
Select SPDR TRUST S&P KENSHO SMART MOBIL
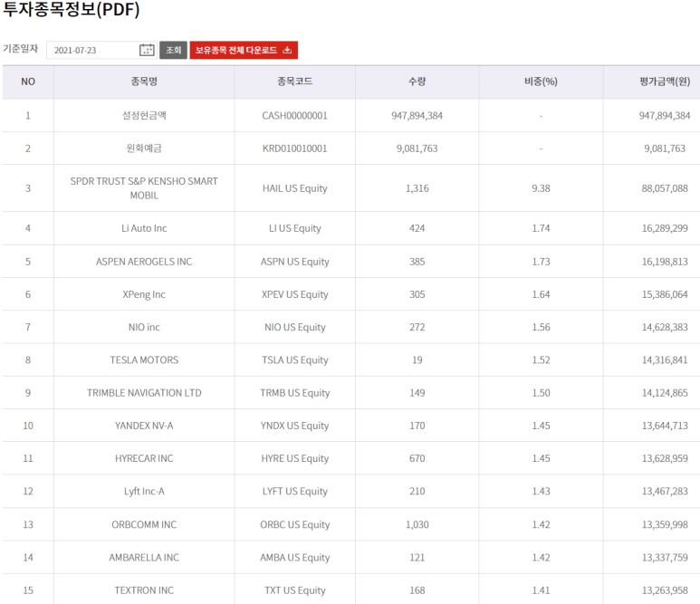pyautogui.click(x=144, y=188)
